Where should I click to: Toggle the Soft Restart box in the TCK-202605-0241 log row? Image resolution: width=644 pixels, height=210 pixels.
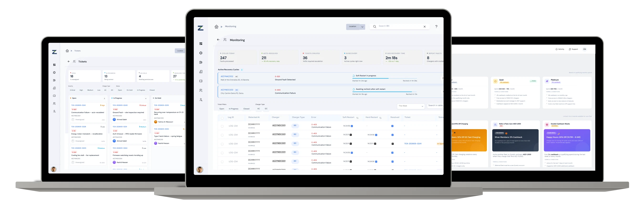[351, 144]
